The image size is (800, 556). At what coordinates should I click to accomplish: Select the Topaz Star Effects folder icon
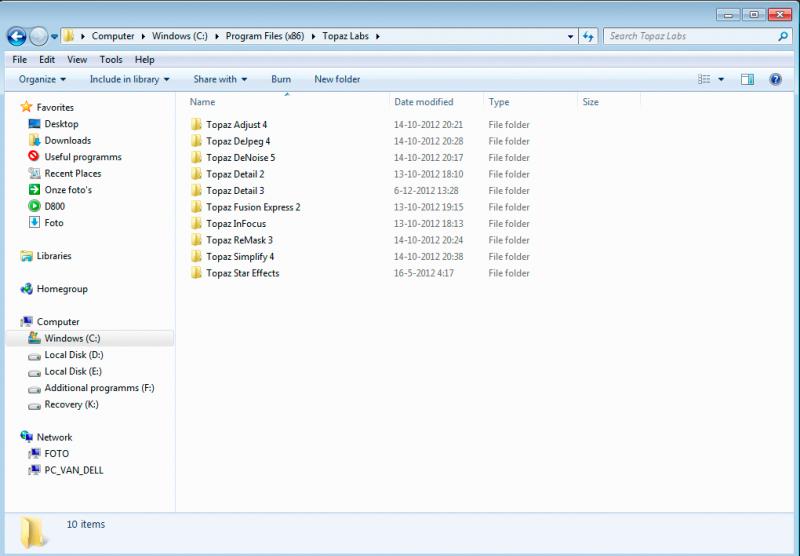click(x=196, y=273)
